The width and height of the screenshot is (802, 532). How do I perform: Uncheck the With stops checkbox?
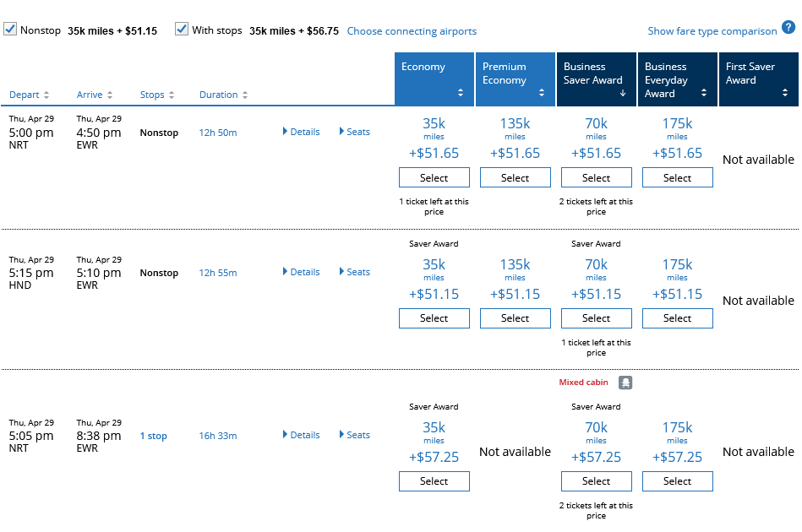182,29
